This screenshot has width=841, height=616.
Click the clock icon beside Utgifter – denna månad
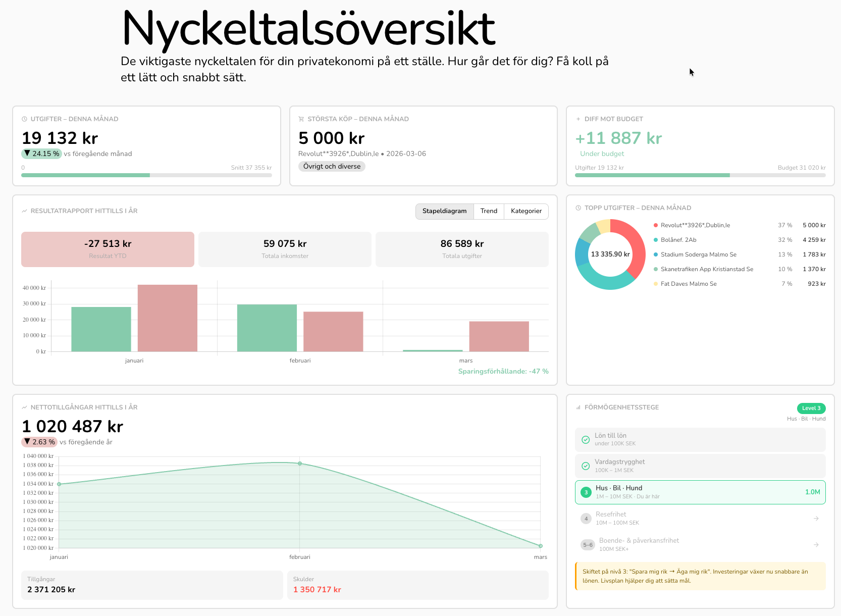tap(24, 119)
